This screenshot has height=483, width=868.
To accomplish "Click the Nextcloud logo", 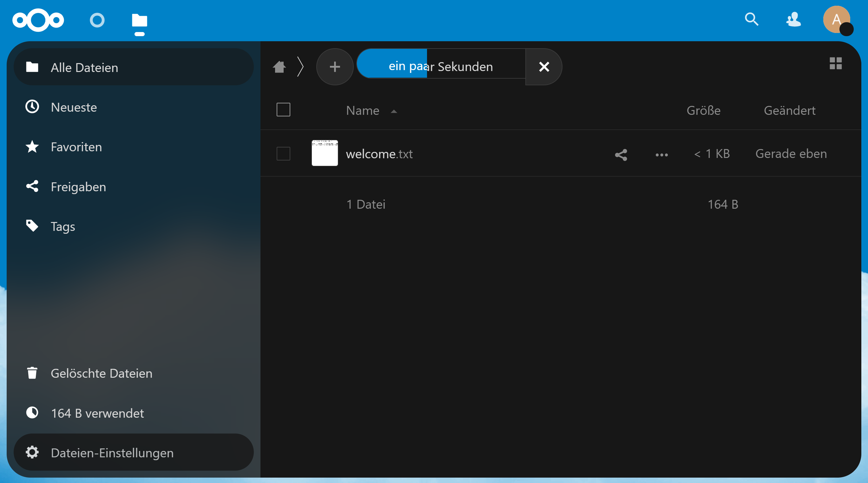I will point(38,20).
